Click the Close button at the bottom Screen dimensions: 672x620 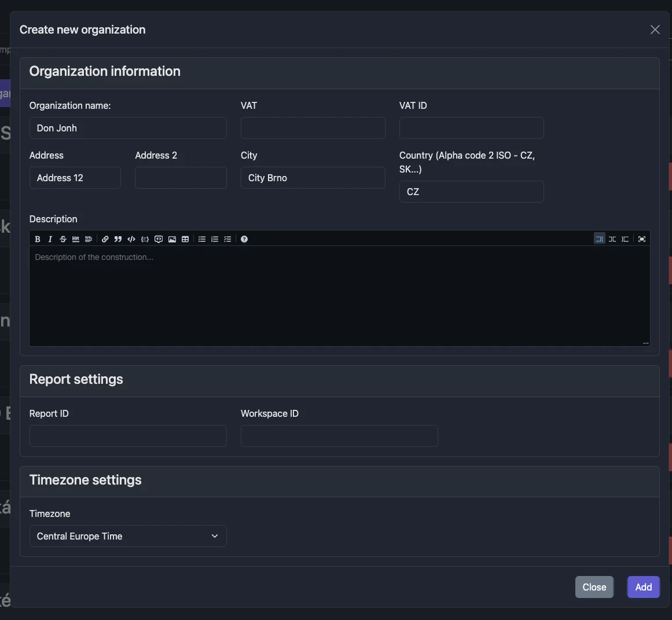[594, 586]
